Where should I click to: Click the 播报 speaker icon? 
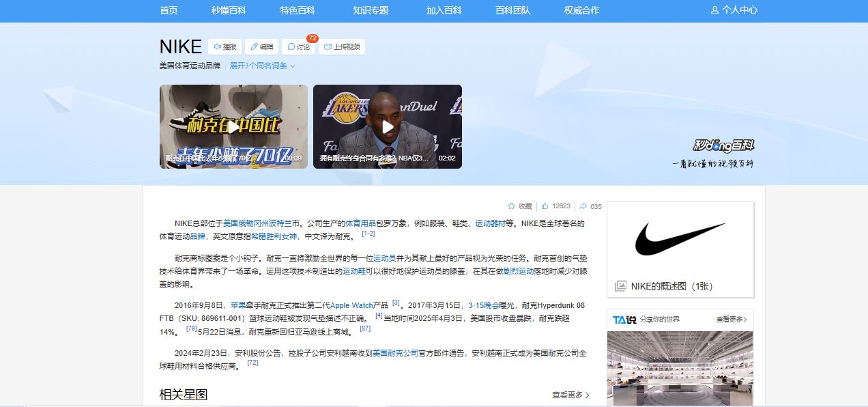[x=218, y=47]
